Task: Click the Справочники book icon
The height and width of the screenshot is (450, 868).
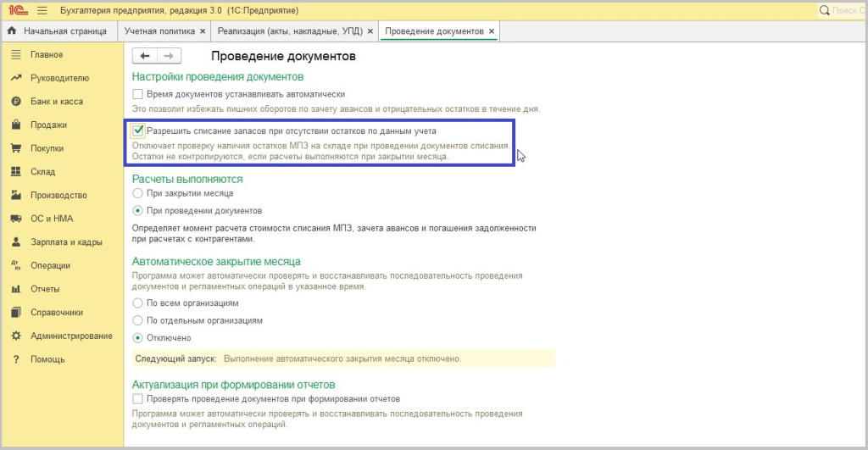Action: (x=16, y=312)
